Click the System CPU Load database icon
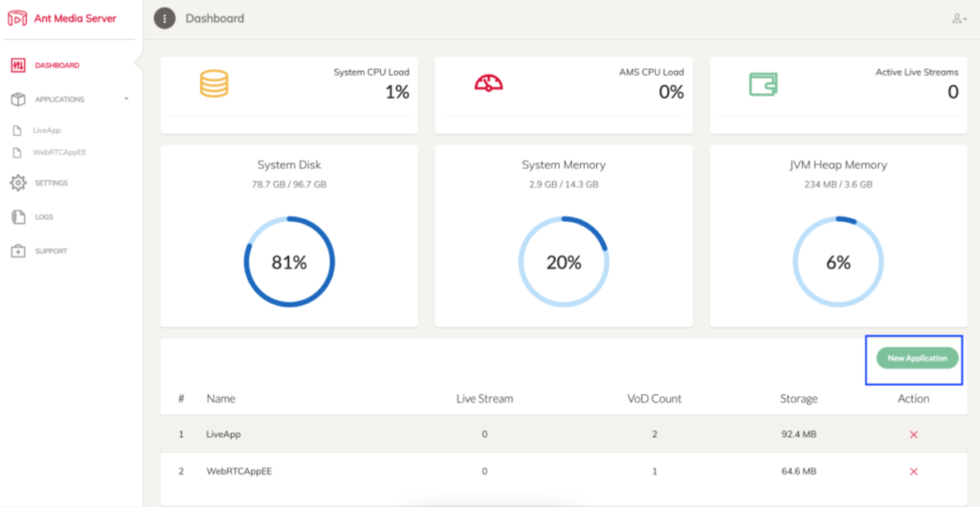The image size is (980, 507). pyautogui.click(x=213, y=83)
